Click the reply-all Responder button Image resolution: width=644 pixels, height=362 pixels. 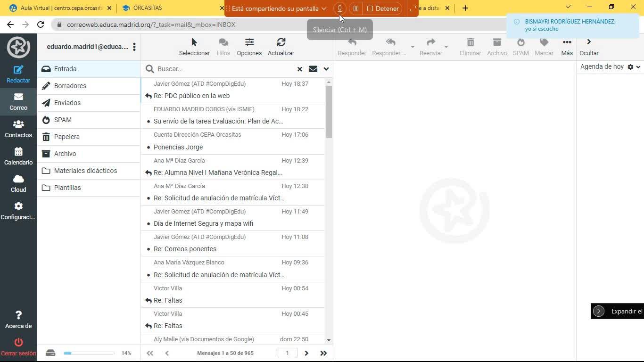coord(389,47)
